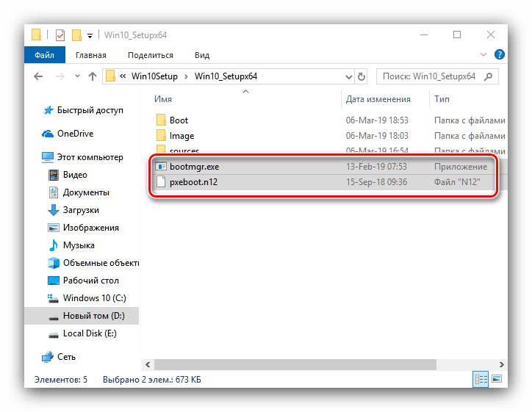Sort by Дата изменения column header
The image size is (532, 412).
pyautogui.click(x=378, y=99)
